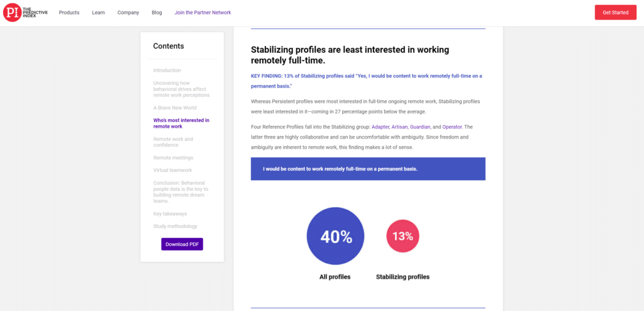Click the red 13% Stabilizing profiles circle

pos(402,236)
